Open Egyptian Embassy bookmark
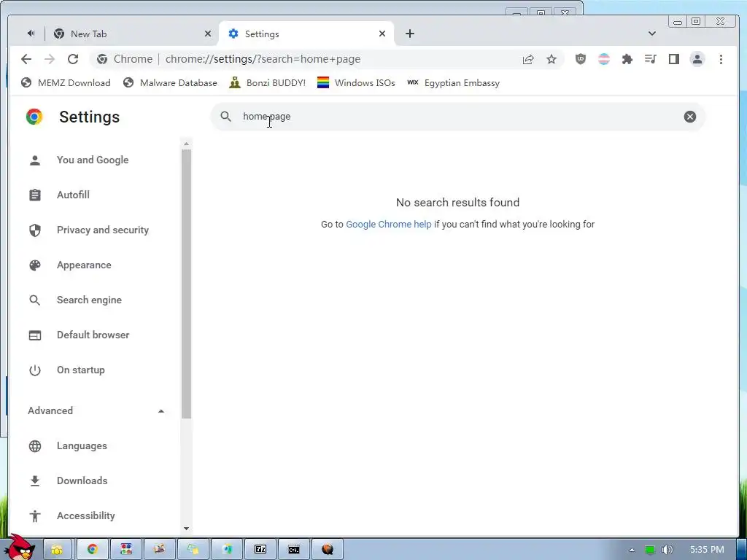 [454, 83]
